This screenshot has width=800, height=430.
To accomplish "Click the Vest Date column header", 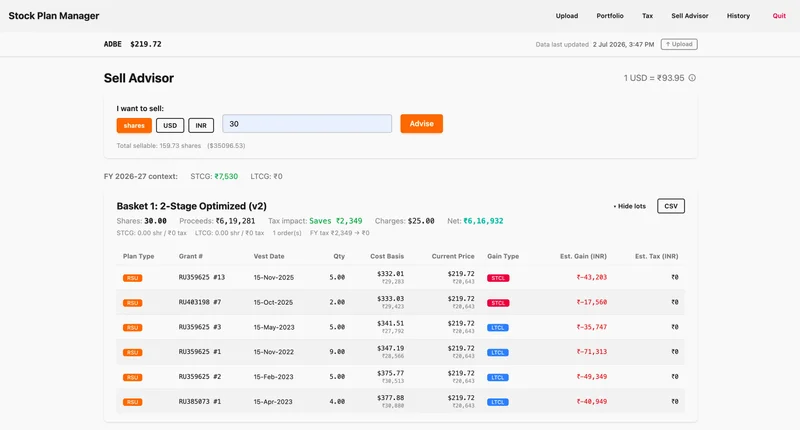I will 269,256.
